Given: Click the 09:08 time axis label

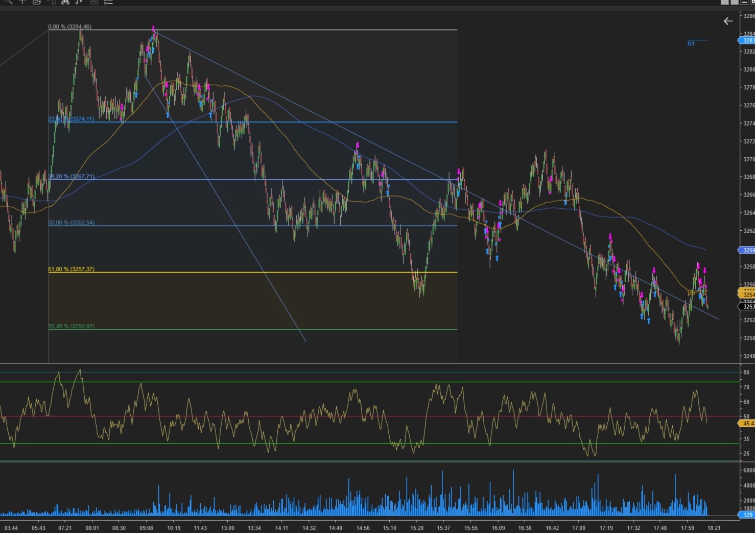Looking at the screenshot, I should [146, 528].
